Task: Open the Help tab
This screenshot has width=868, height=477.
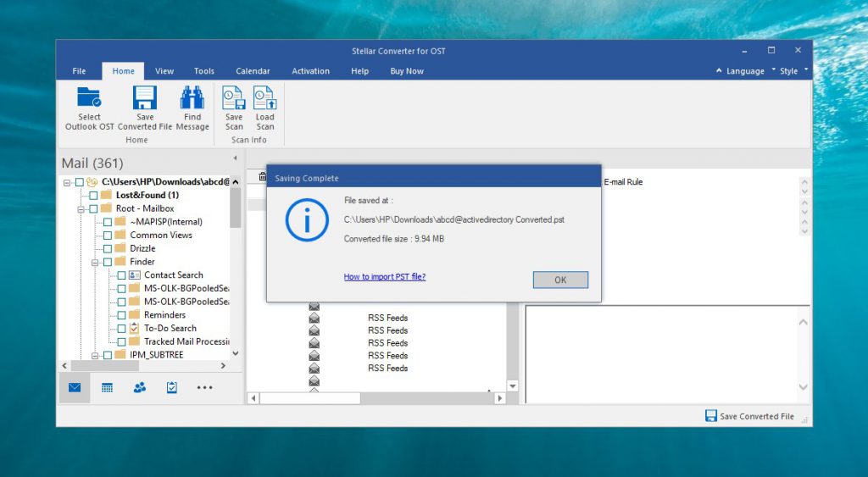Action: [x=359, y=71]
